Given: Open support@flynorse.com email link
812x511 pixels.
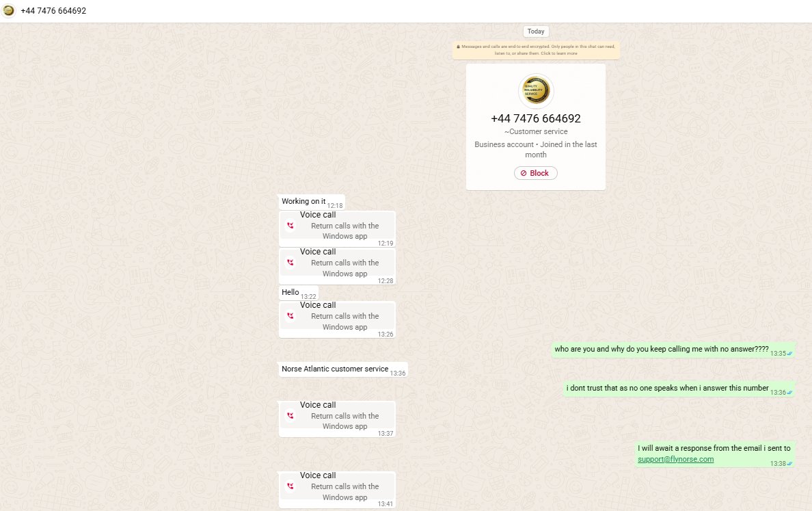Looking at the screenshot, I should pyautogui.click(x=675, y=459).
